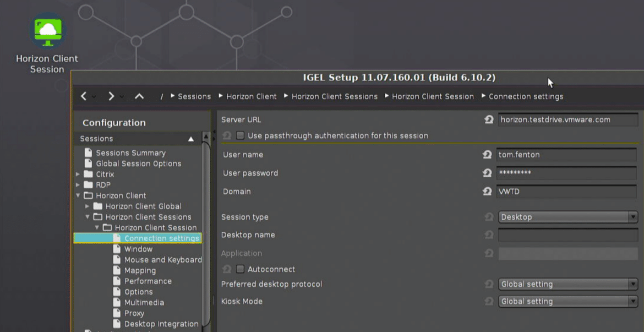The image size is (644, 332).
Task: Reset the Server URL field with its revert icon
Action: [x=488, y=119]
